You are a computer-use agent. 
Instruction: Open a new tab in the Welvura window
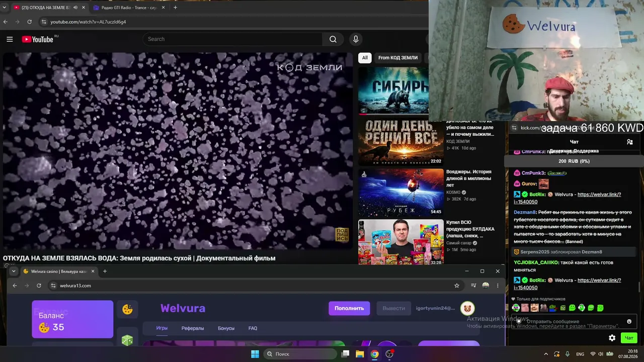tap(105, 271)
